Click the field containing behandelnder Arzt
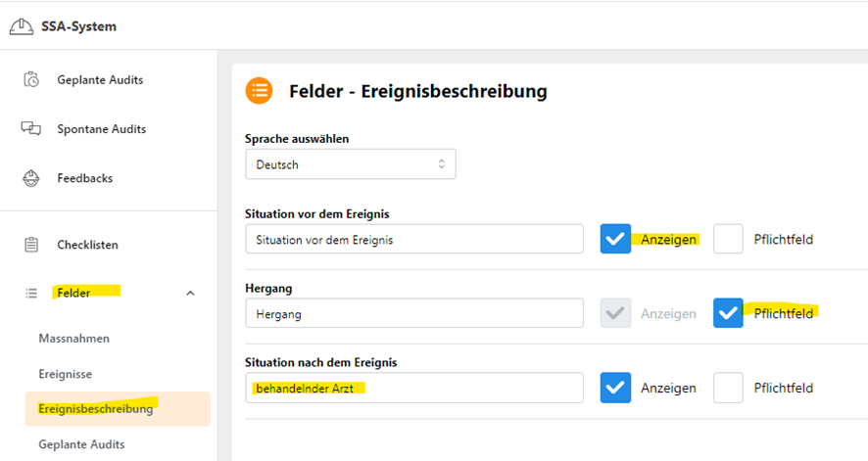 (414, 388)
